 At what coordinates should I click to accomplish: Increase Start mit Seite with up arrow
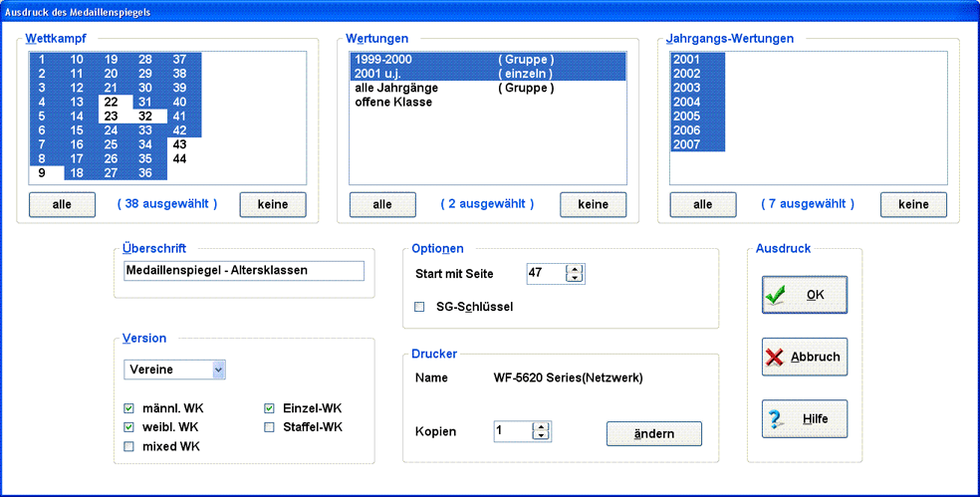click(574, 269)
